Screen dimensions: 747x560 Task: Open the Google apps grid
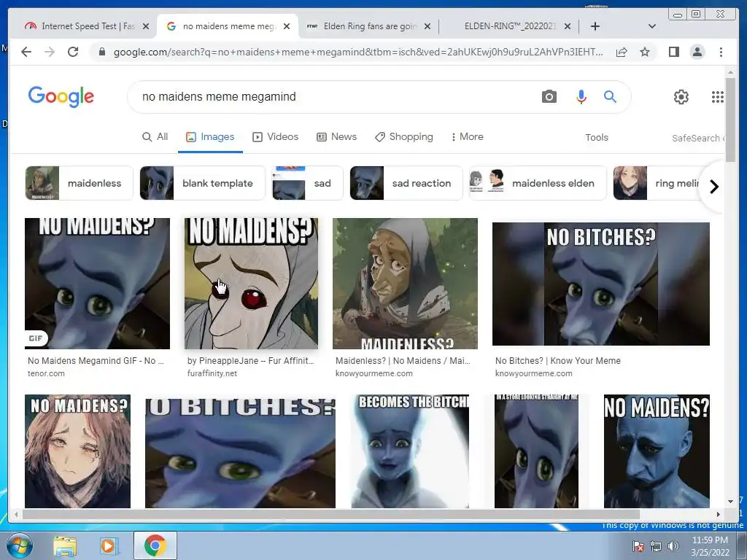pos(718,97)
